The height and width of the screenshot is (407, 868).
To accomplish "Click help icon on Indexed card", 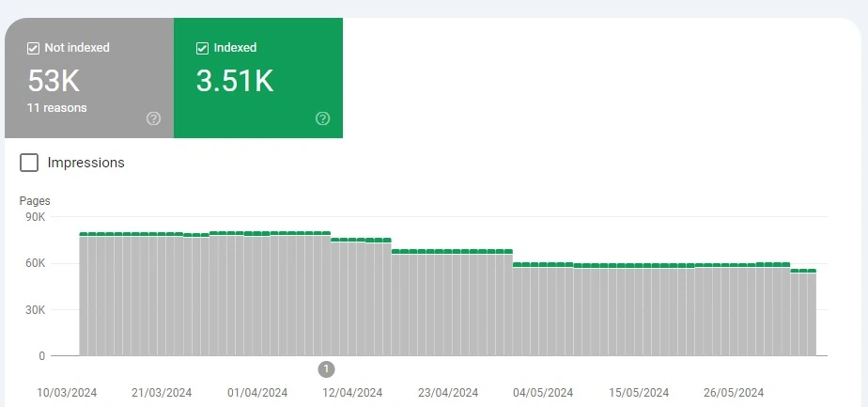I will click(x=323, y=118).
